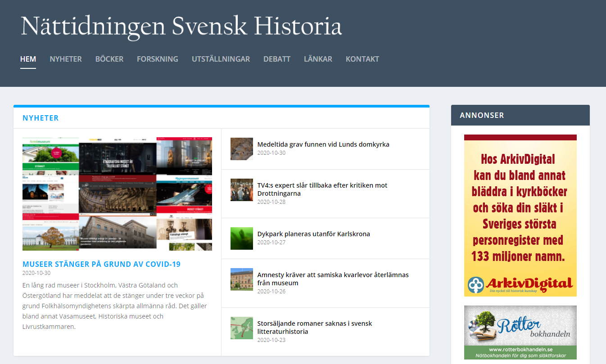Click the Storsäljande romaner map thumbnail

point(242,328)
